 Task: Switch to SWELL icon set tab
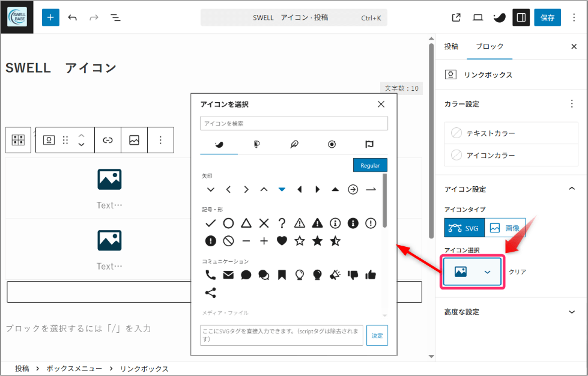point(219,144)
